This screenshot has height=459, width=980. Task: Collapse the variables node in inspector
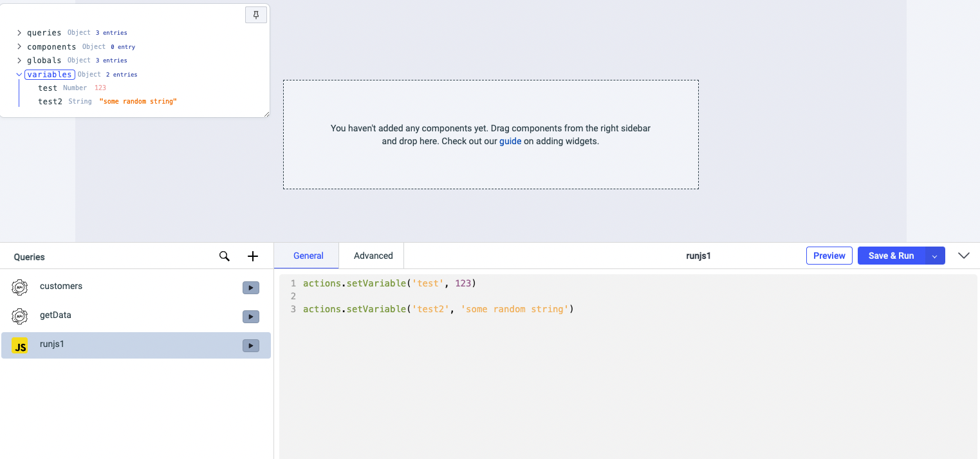[19, 75]
